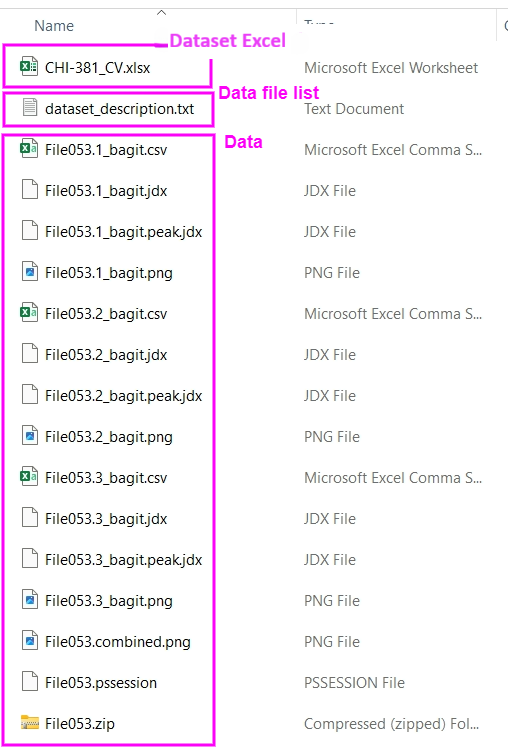Select the file name File053.3_bagit.jdx

point(106,519)
